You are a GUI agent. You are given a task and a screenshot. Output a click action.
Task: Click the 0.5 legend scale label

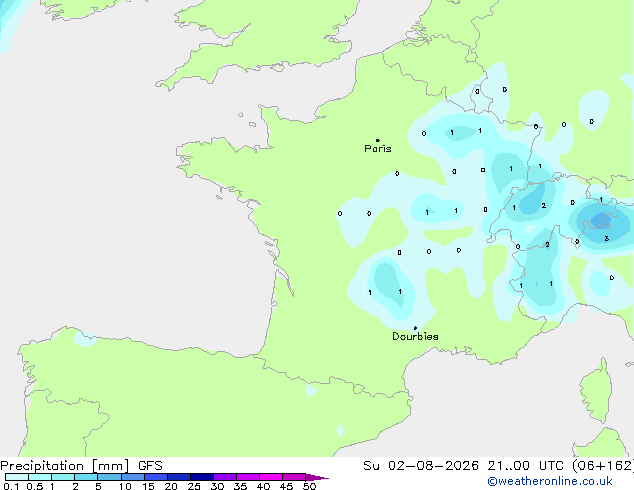coord(35,486)
